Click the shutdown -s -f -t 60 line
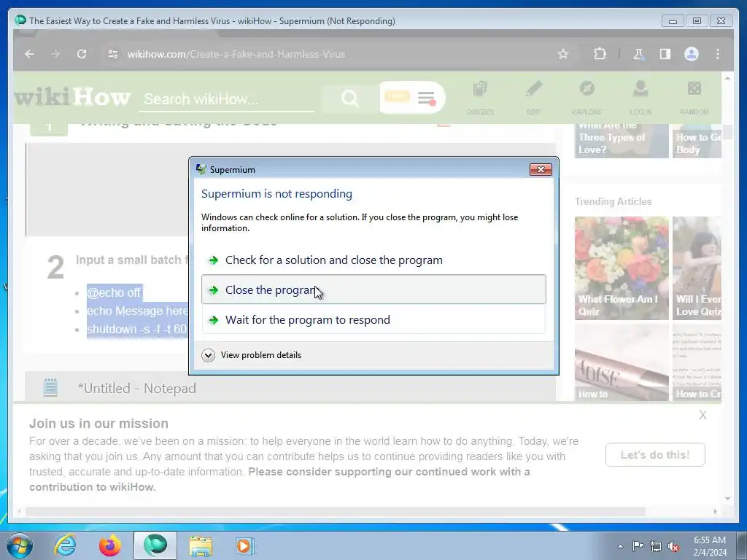This screenshot has height=560, width=747. (x=136, y=329)
